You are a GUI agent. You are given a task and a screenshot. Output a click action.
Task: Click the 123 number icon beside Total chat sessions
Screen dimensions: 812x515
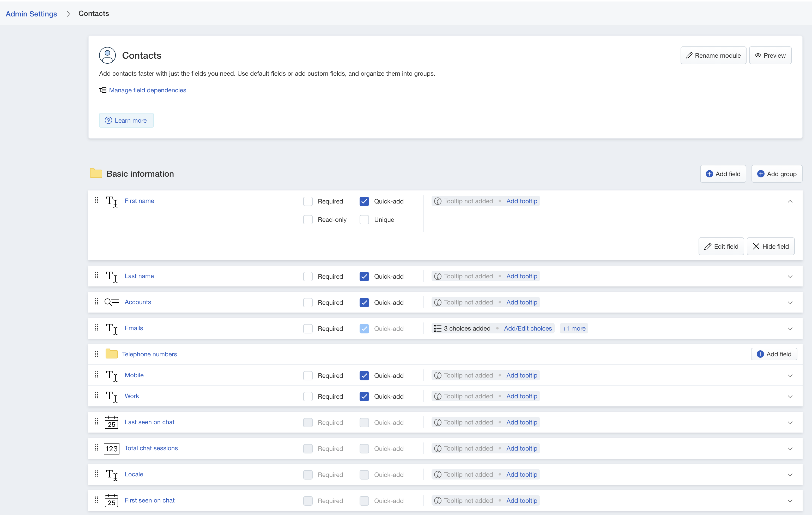(x=111, y=448)
